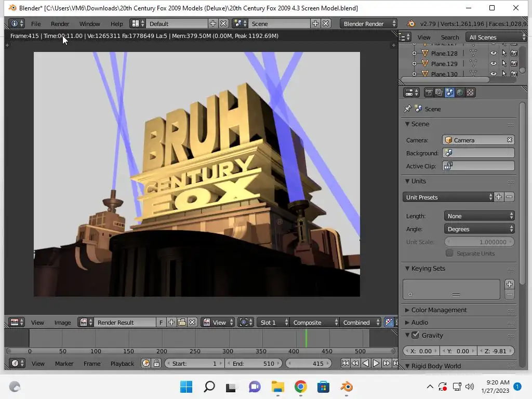Image resolution: width=532 pixels, height=399 pixels.
Task: Clear the Camera field with X icon
Action: [x=509, y=140]
